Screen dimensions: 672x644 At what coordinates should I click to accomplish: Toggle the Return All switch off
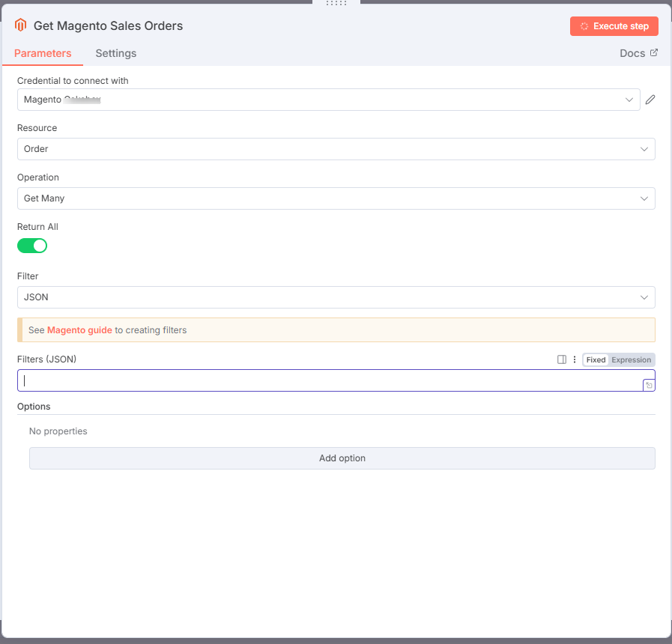pos(32,246)
